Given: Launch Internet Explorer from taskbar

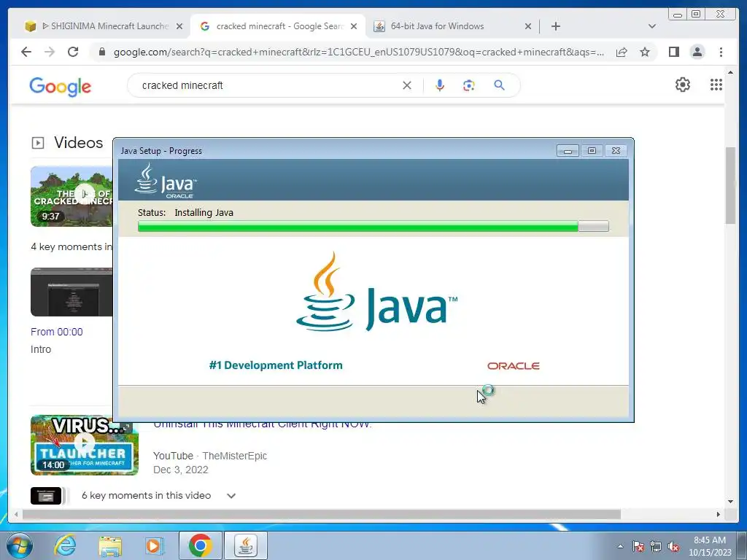Looking at the screenshot, I should pyautogui.click(x=65, y=545).
